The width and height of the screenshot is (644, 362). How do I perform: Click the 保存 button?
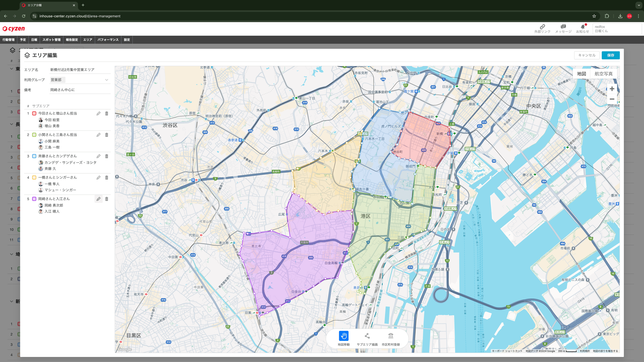[610, 55]
